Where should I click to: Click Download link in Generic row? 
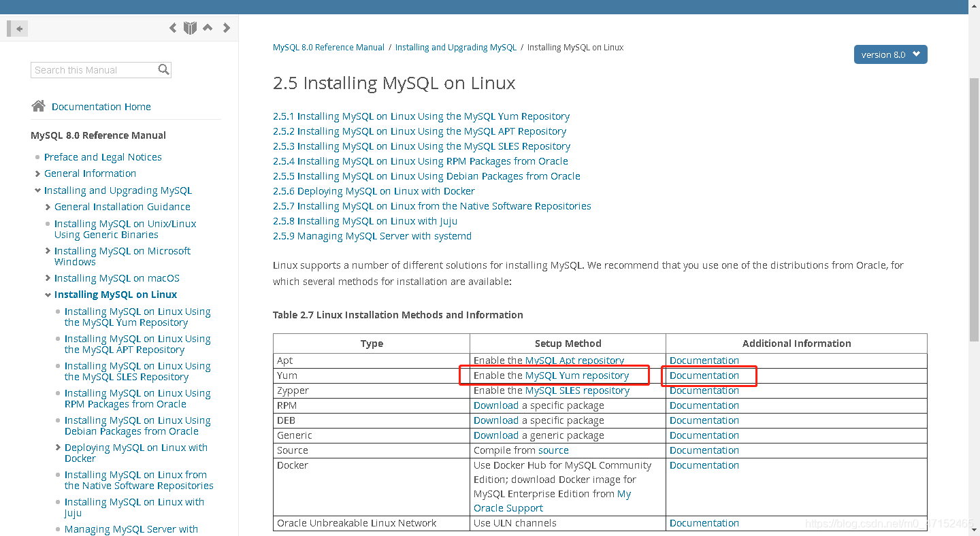[496, 435]
